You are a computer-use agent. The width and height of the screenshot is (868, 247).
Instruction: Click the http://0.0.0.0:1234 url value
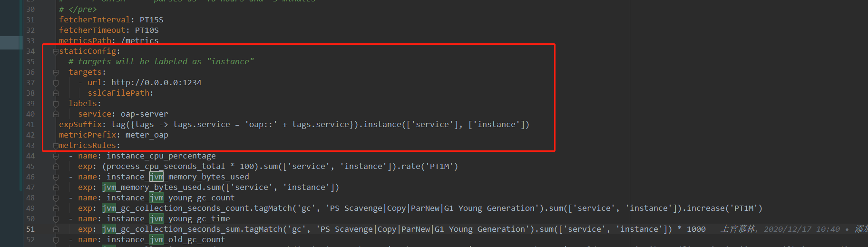tap(156, 82)
